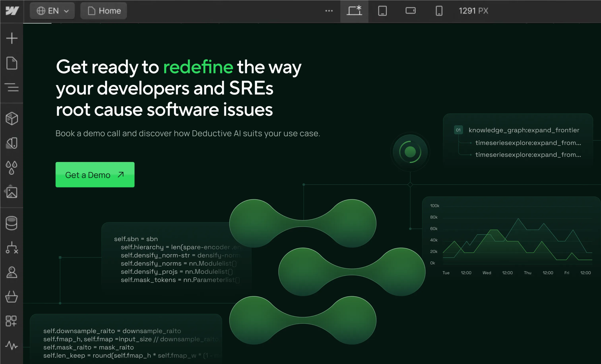The width and height of the screenshot is (601, 364).
Task: Open the Webflow logo menu
Action: click(x=12, y=11)
